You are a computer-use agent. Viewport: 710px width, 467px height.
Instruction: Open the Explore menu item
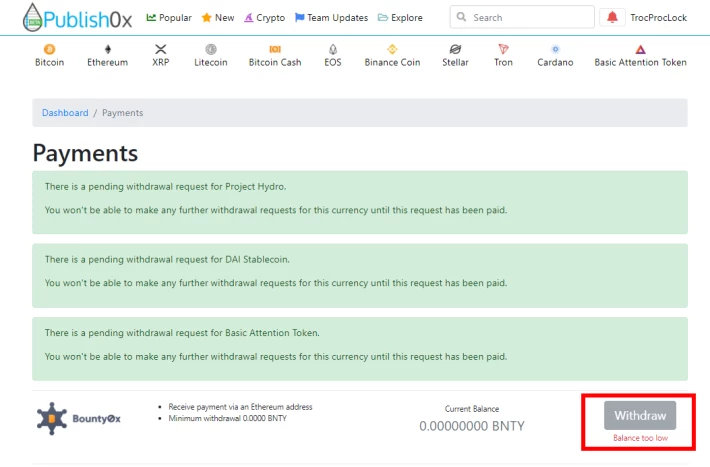point(400,18)
